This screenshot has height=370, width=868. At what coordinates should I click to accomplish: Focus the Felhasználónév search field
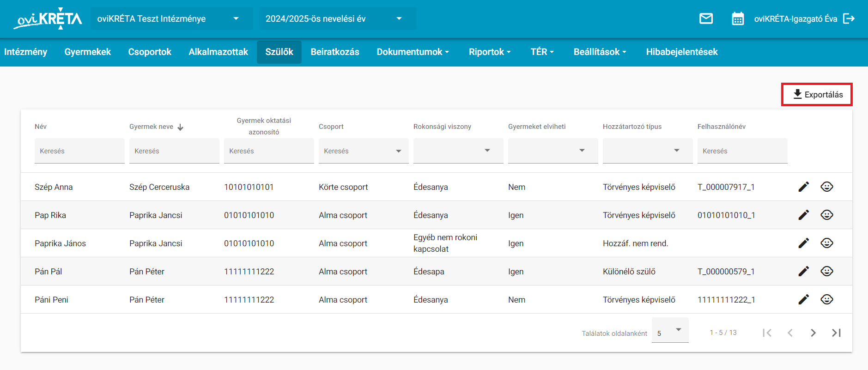tap(742, 151)
